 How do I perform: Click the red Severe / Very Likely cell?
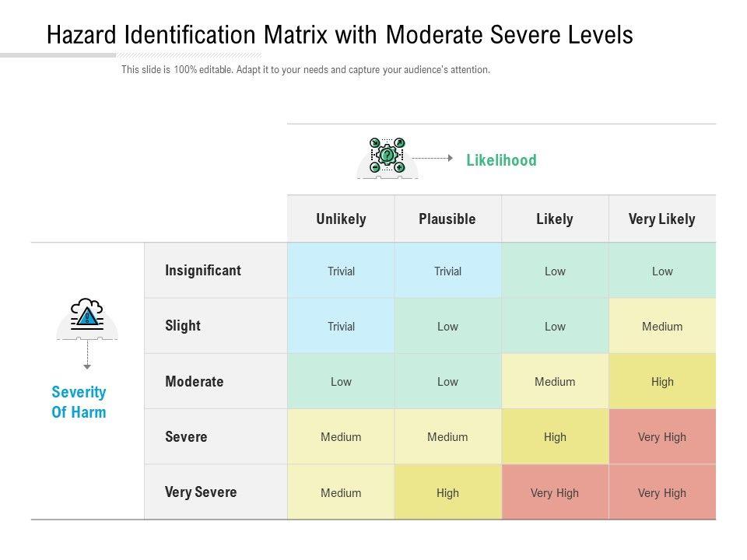[662, 437]
